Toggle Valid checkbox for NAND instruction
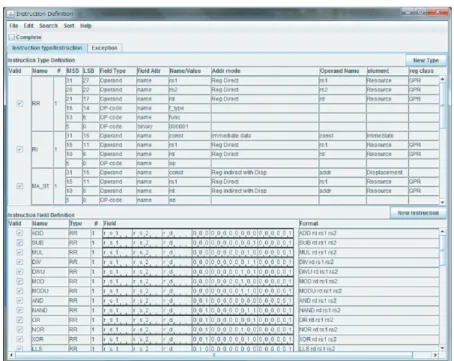Image resolution: width=454 pixels, height=361 pixels. [20, 310]
